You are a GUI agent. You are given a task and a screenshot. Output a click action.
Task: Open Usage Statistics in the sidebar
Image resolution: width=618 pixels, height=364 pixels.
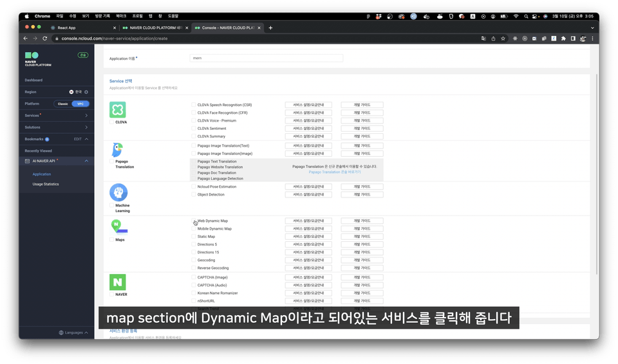[46, 184]
